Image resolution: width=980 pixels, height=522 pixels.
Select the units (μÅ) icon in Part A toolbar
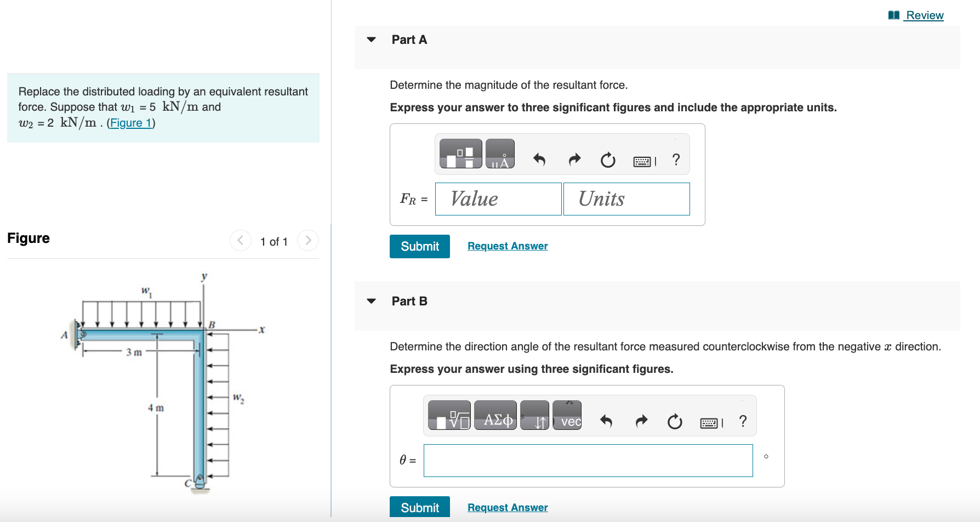point(500,154)
